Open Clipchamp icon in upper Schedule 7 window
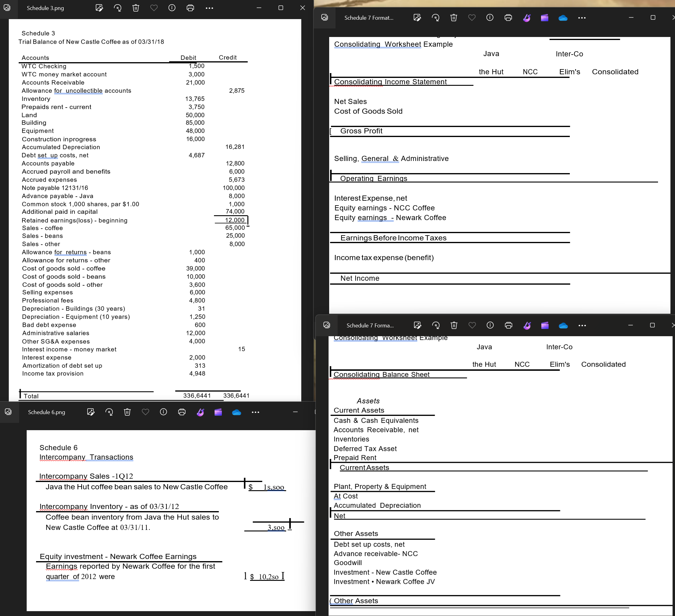The image size is (675, 616). coord(544,18)
